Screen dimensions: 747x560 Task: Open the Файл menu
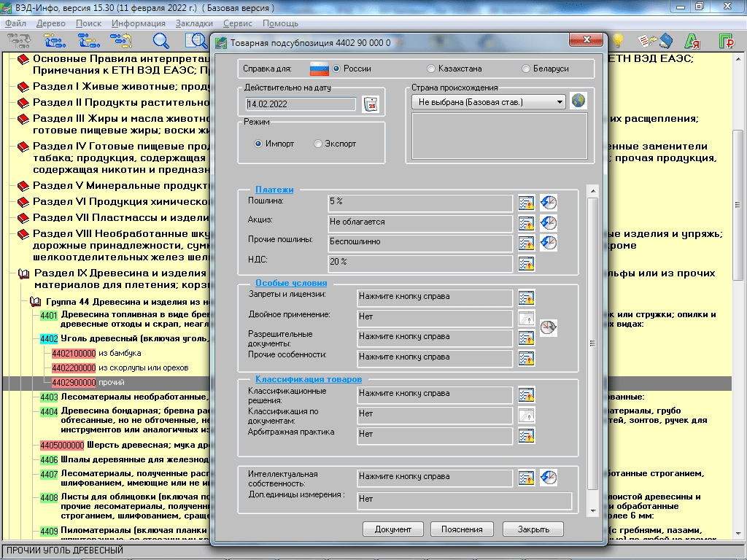click(16, 23)
